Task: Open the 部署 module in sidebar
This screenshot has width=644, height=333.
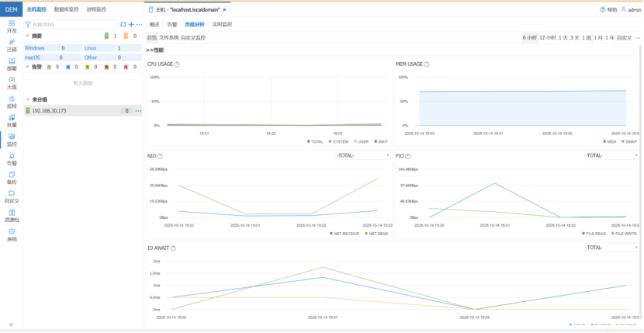Action: pos(12,64)
